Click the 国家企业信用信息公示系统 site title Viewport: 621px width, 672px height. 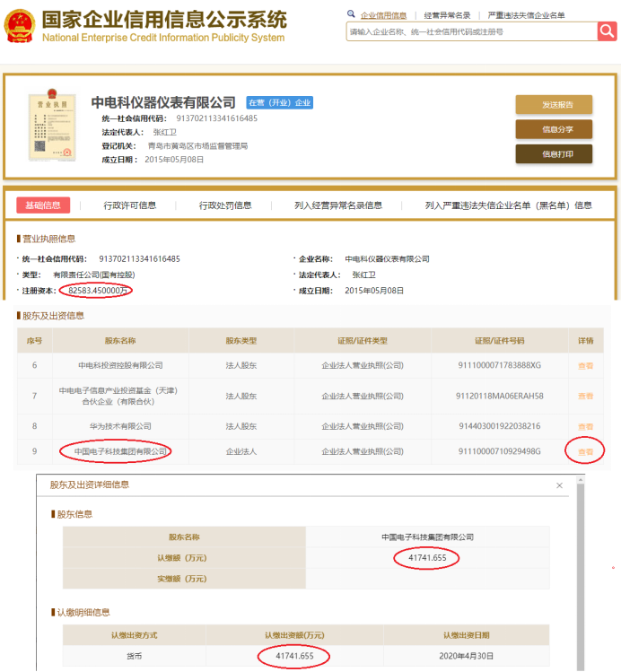point(164,19)
